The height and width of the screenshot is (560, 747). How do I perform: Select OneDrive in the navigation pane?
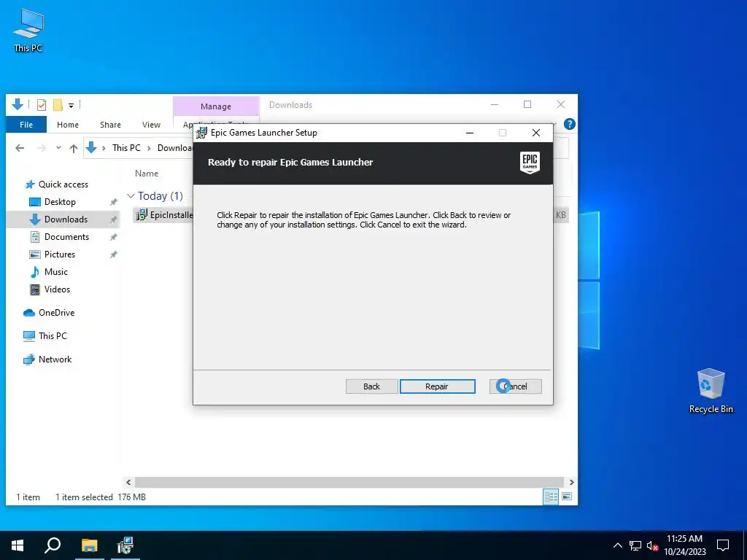click(x=56, y=313)
